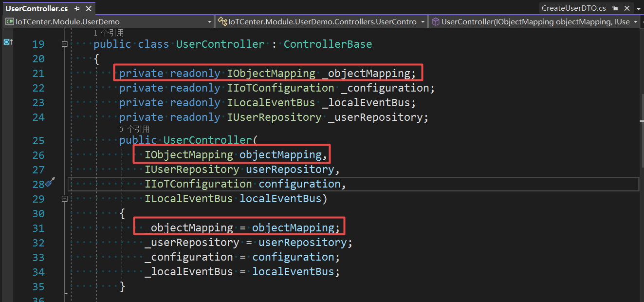Click line number 20 in the margin

click(x=38, y=59)
